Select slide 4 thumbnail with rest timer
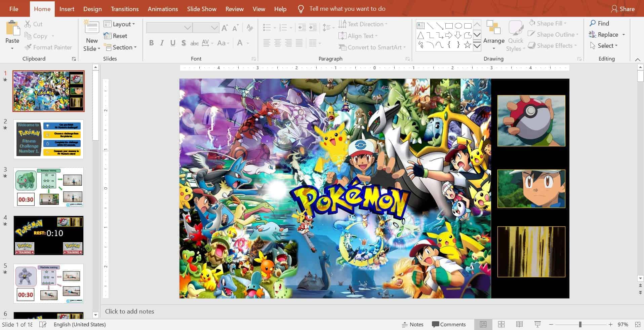The height and width of the screenshot is (330, 644). click(x=48, y=235)
